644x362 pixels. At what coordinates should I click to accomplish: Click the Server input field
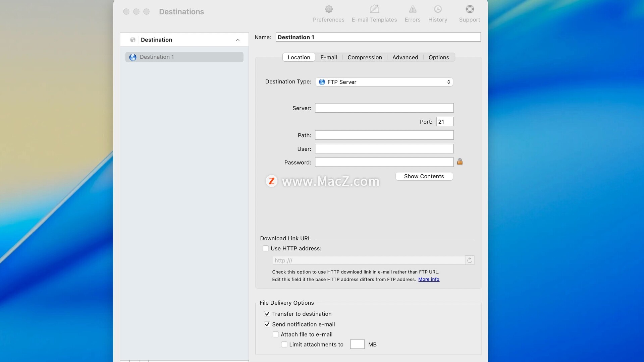click(x=384, y=108)
